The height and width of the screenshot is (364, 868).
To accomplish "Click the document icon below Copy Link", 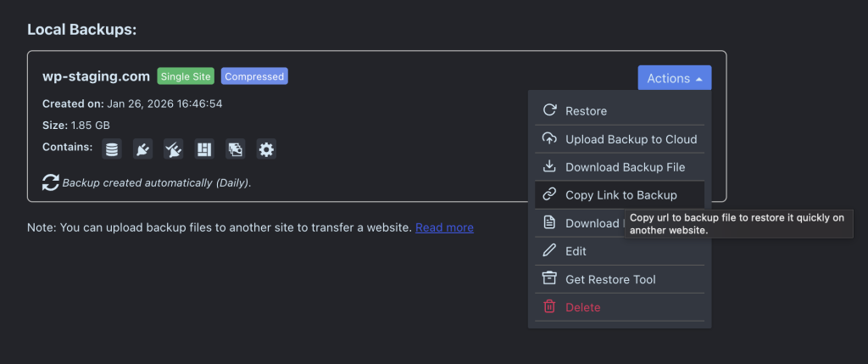I will pos(549,223).
